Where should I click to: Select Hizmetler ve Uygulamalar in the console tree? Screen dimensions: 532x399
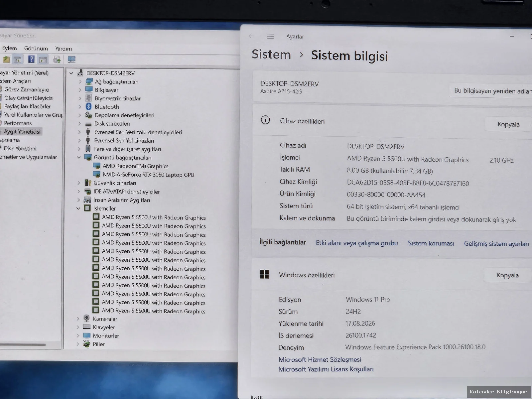pos(29,157)
